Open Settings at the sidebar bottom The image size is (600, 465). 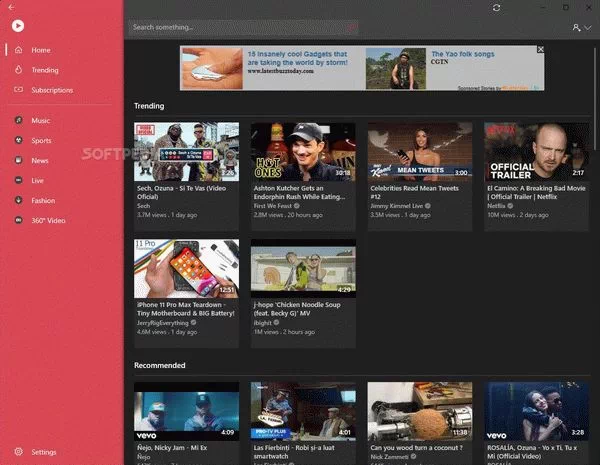(43, 452)
